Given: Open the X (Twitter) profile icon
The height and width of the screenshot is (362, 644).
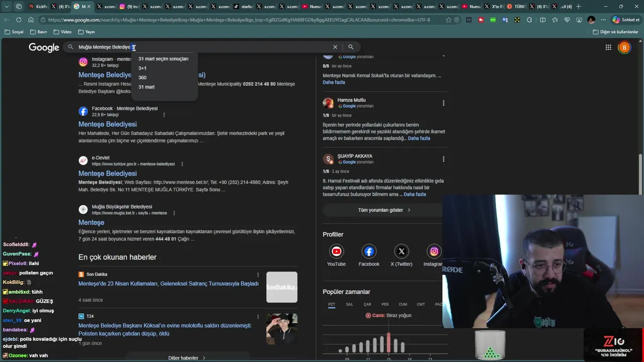Looking at the screenshot, I should pyautogui.click(x=401, y=251).
